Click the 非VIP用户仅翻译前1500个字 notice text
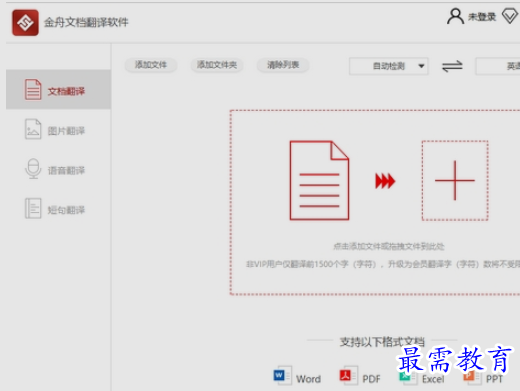Image resolution: width=520 pixels, height=391 pixels. (383, 264)
